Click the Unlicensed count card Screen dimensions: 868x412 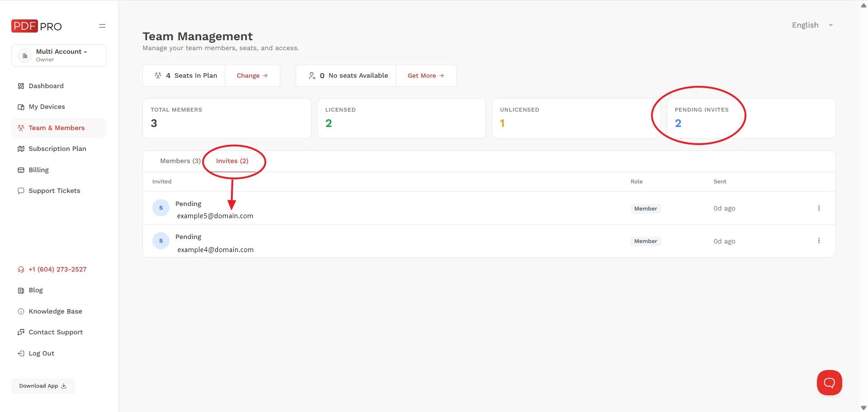[576, 118]
